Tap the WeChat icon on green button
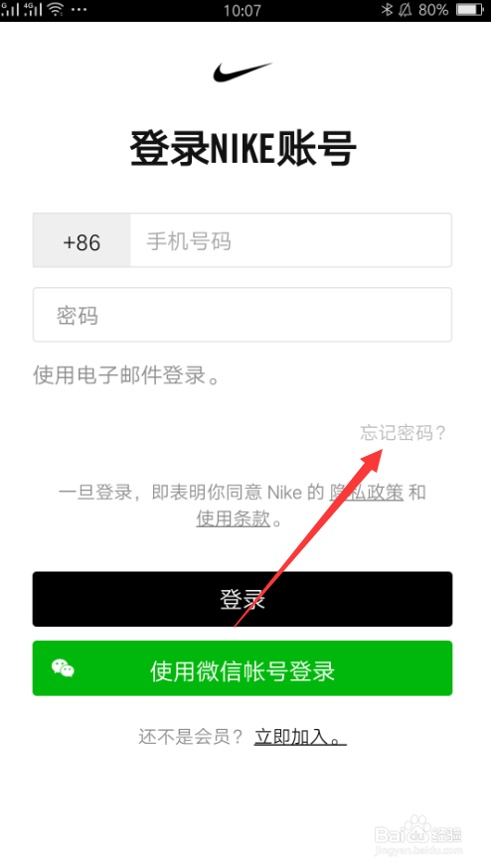 64,668
